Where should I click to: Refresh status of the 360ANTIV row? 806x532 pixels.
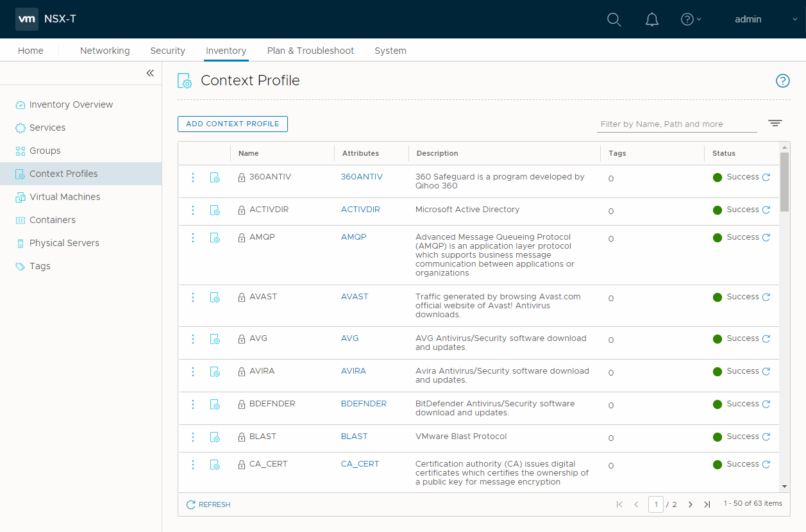[x=766, y=177]
